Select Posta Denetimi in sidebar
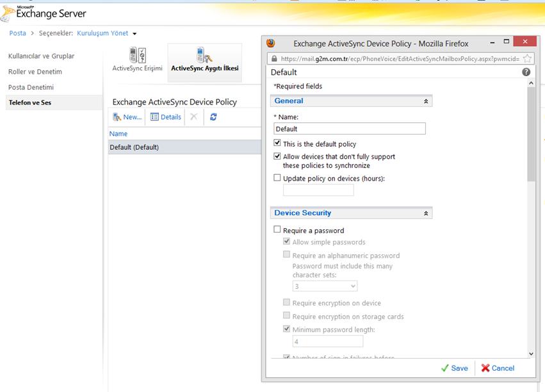The width and height of the screenshot is (545, 392). coord(31,87)
